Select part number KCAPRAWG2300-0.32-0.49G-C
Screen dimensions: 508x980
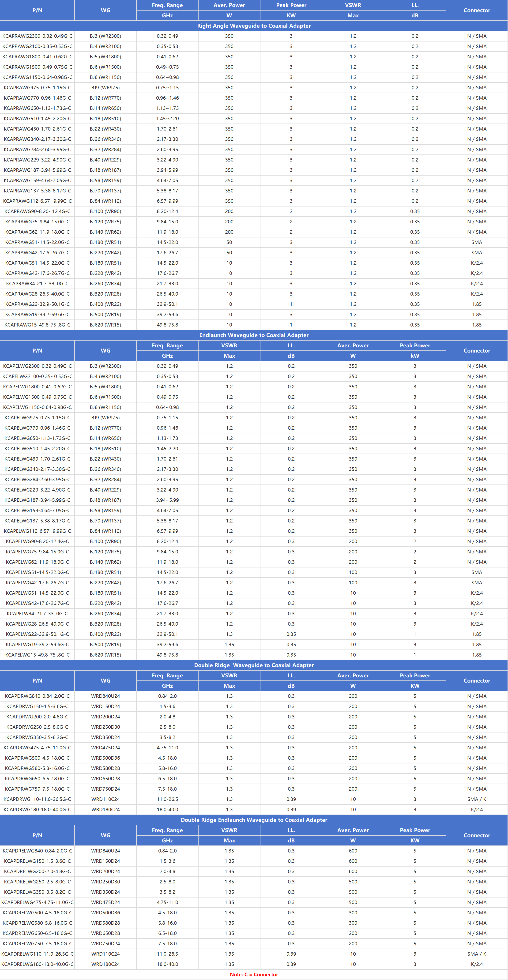(37, 36)
